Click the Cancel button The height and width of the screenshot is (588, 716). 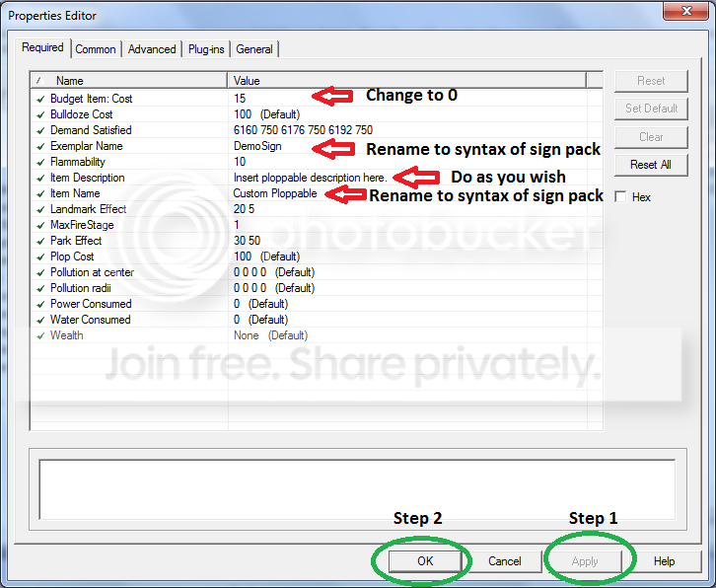pyautogui.click(x=505, y=561)
